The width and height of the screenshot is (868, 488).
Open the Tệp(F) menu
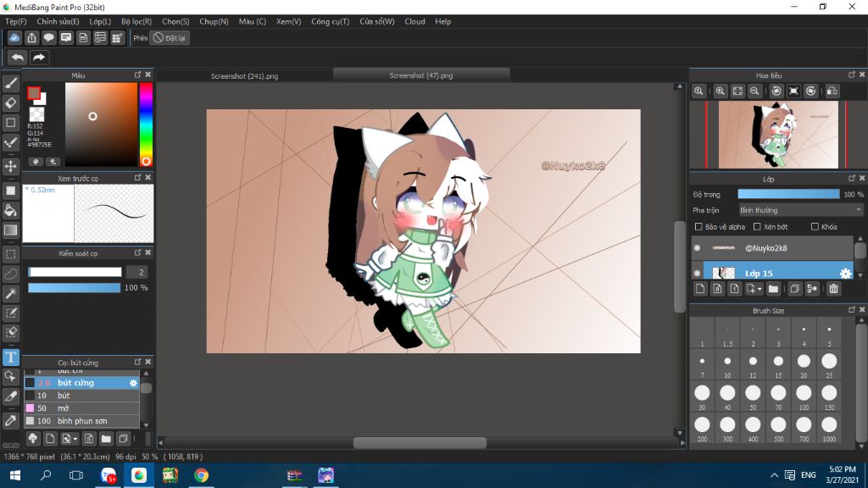pyautogui.click(x=16, y=21)
